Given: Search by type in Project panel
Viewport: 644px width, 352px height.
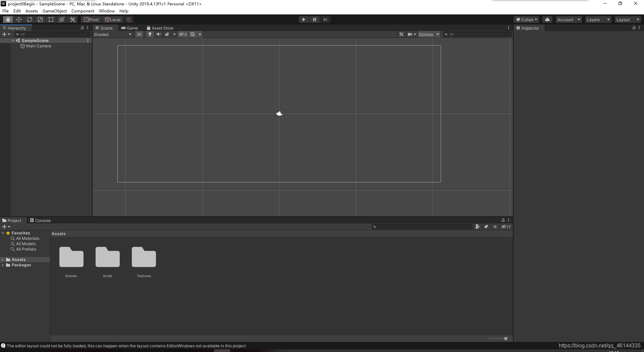Looking at the screenshot, I should pos(477,227).
